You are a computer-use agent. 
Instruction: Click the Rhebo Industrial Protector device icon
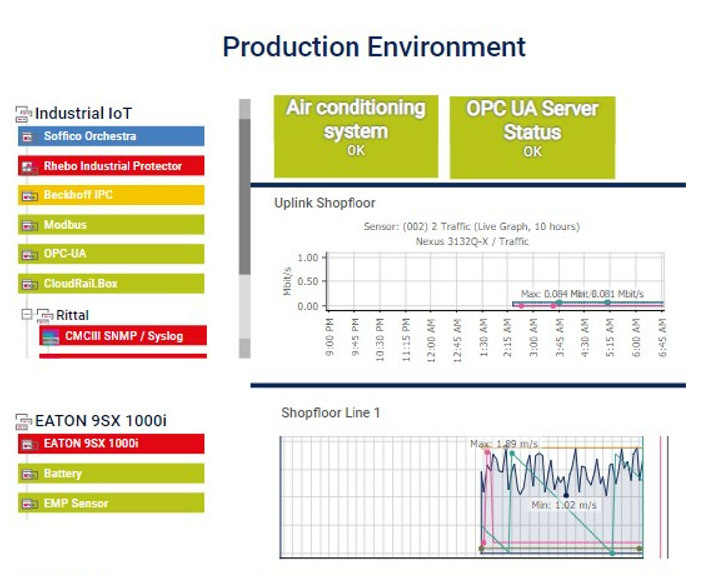click(26, 166)
